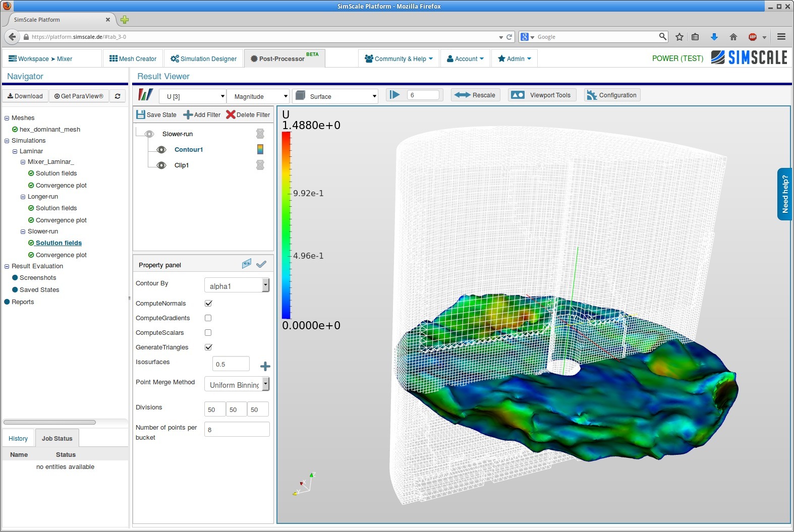Screen dimensions: 794x532
Task: Apply properties with the checkmark icon
Action: (261, 264)
